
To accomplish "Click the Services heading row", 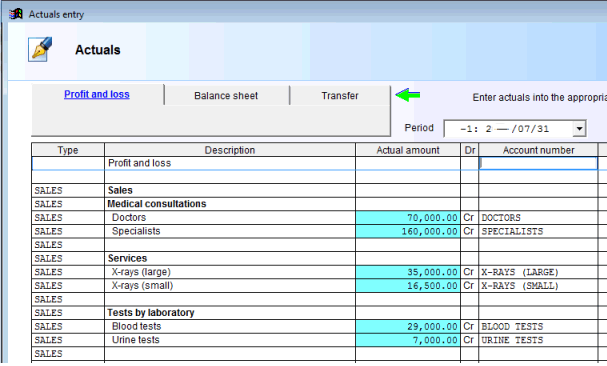I will [230, 258].
